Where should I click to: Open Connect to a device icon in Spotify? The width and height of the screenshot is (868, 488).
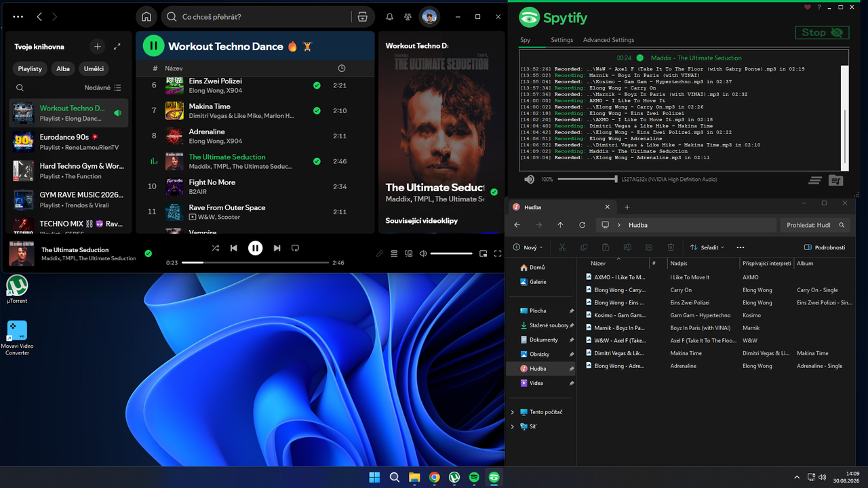[409, 253]
